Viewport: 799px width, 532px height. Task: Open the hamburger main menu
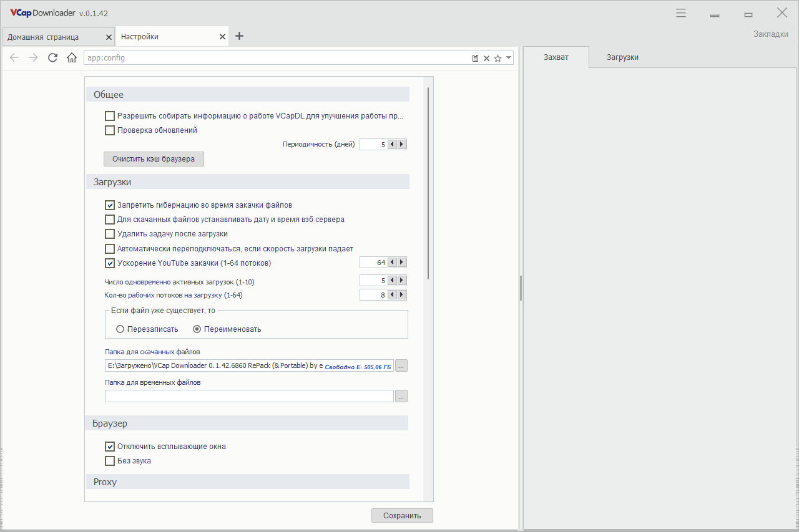(x=681, y=13)
